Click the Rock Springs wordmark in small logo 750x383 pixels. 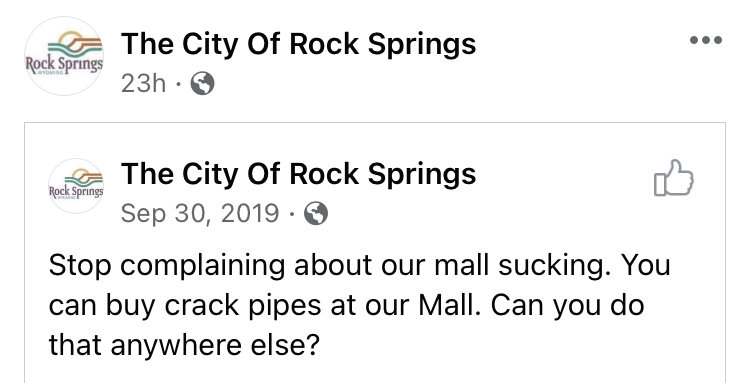point(76,192)
